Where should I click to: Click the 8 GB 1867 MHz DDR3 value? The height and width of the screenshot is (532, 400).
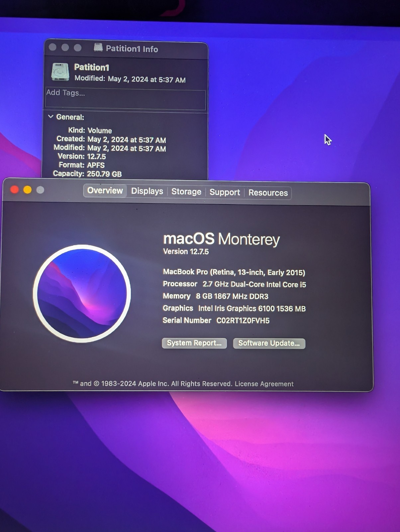click(232, 297)
